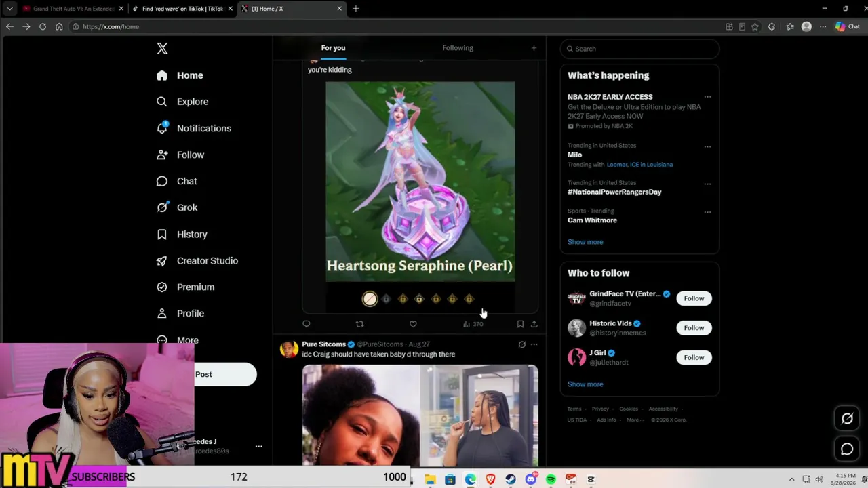
Task: Refresh the browser page
Action: point(43,26)
